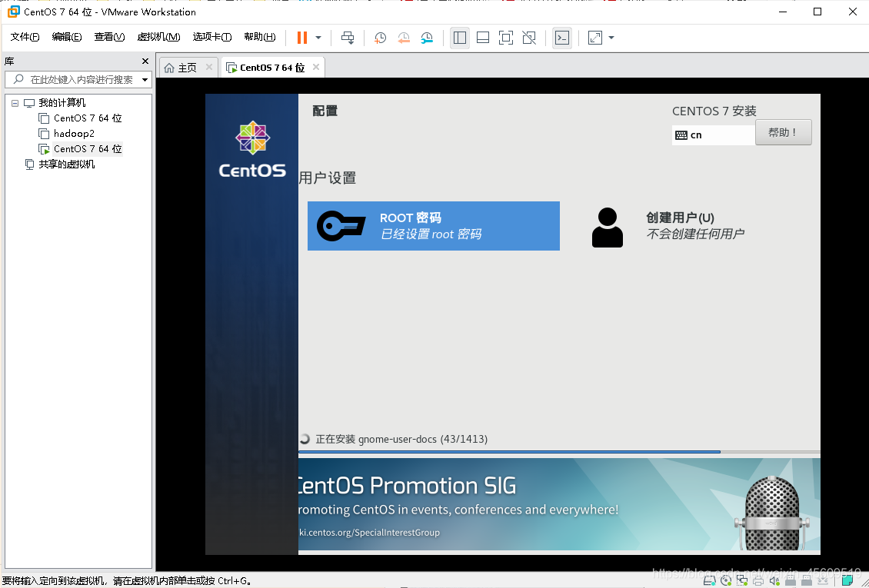Open the power options dropdown beside pause

[318, 38]
